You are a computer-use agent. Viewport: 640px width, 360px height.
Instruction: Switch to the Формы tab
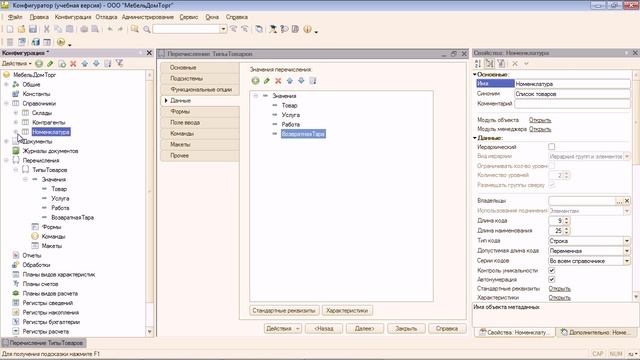(200, 111)
